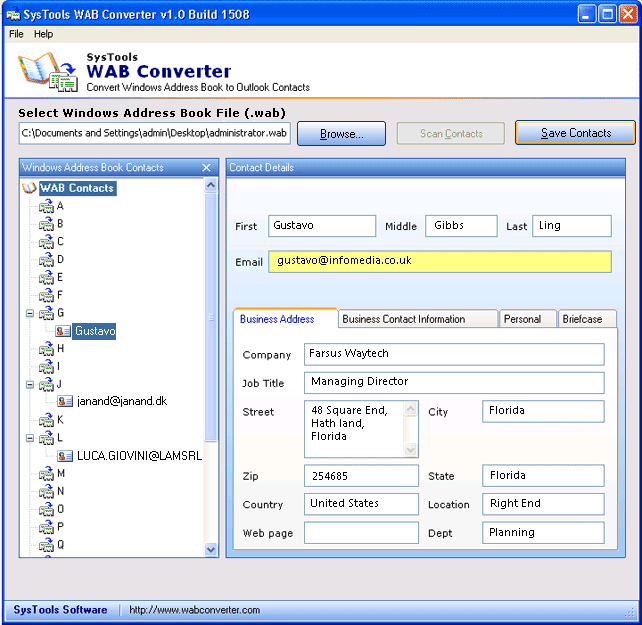Click the group icon next to letter L
642x625 pixels.
[x=46, y=438]
